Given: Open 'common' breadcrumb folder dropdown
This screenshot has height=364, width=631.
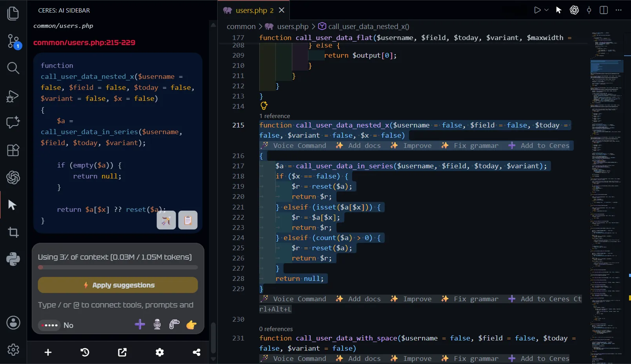Looking at the screenshot, I should tap(241, 26).
